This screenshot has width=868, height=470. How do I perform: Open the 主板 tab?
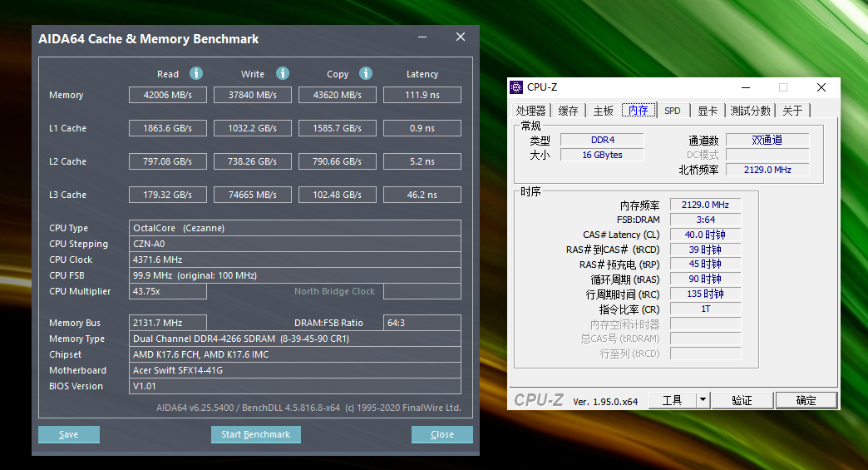click(x=603, y=111)
